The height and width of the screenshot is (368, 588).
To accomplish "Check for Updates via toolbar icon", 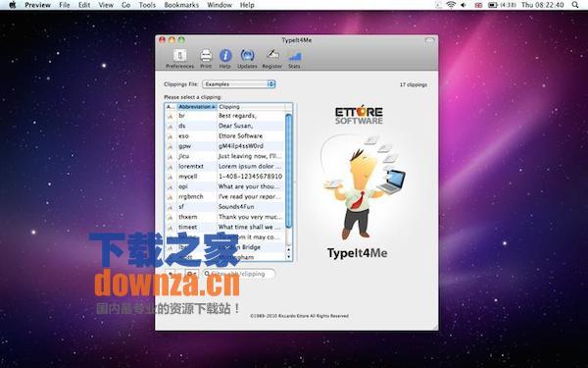I will [247, 59].
